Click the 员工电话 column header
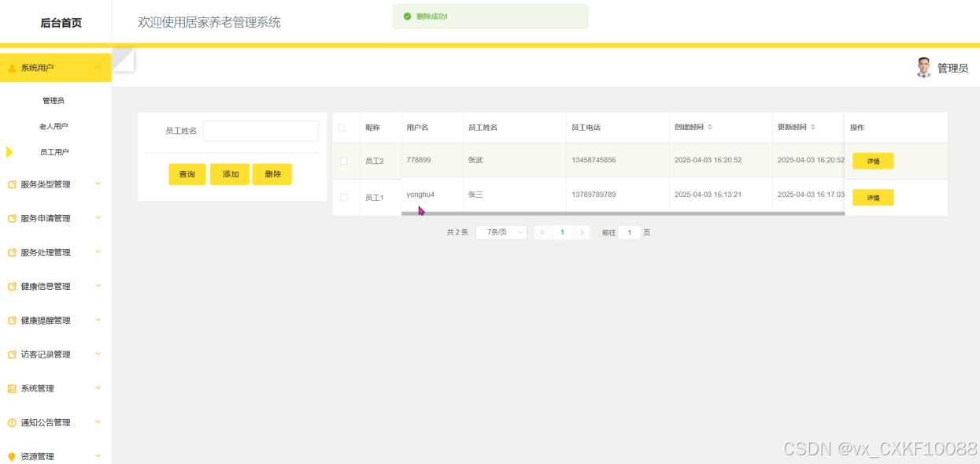The image size is (980, 464). [586, 127]
